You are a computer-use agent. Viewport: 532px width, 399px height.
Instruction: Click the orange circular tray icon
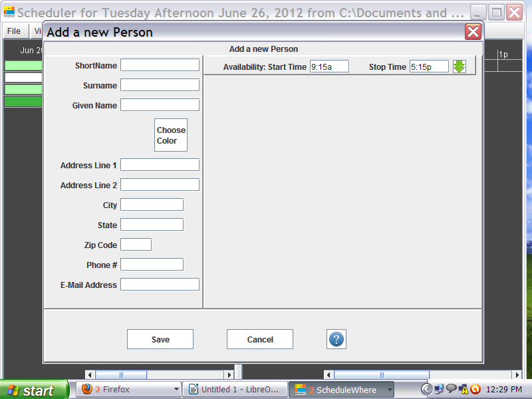point(475,389)
